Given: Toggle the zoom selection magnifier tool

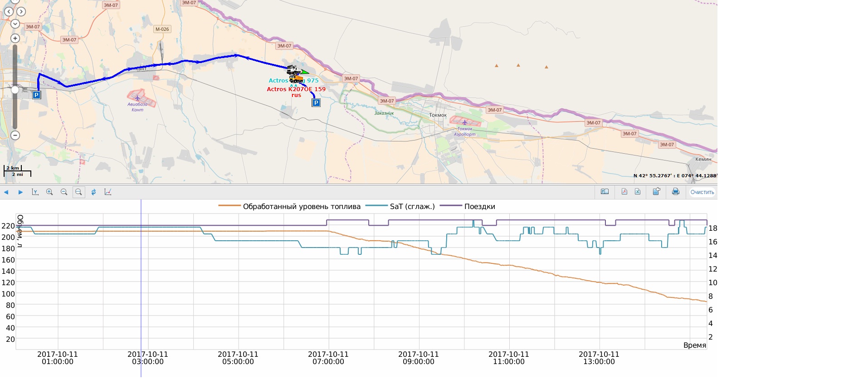Looking at the screenshot, I should click(x=78, y=192).
